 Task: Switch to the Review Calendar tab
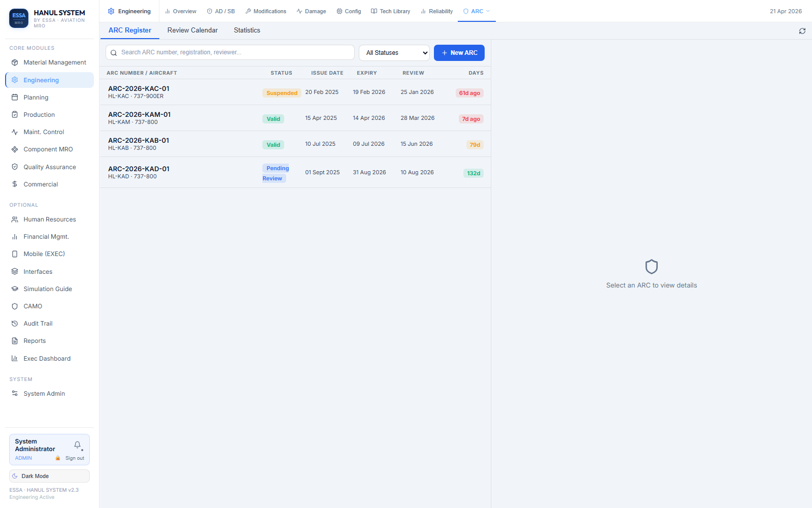tap(192, 30)
